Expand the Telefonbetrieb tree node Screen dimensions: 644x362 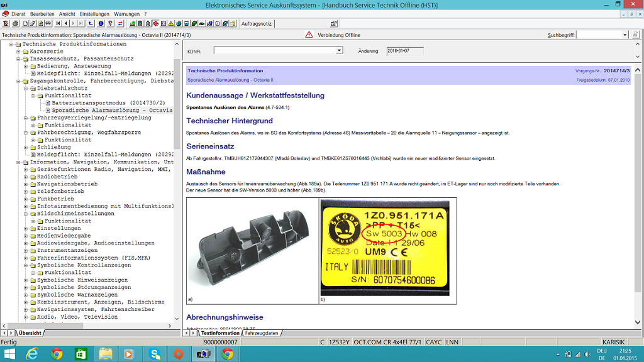(26, 192)
